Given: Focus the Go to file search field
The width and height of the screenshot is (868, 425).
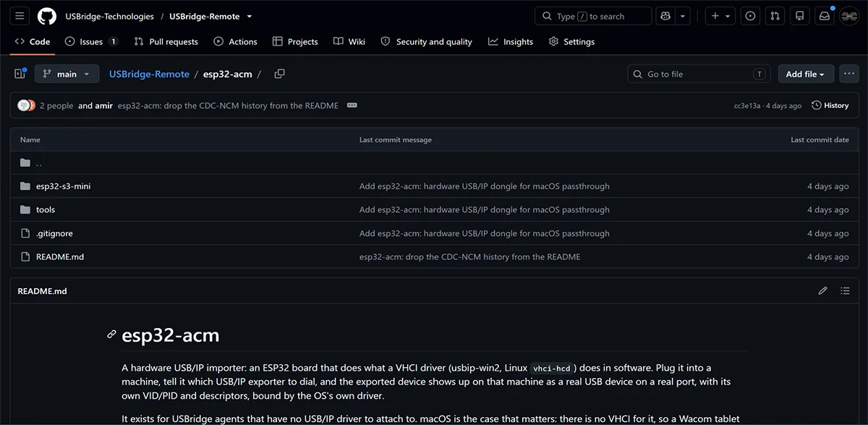Looking at the screenshot, I should point(698,74).
